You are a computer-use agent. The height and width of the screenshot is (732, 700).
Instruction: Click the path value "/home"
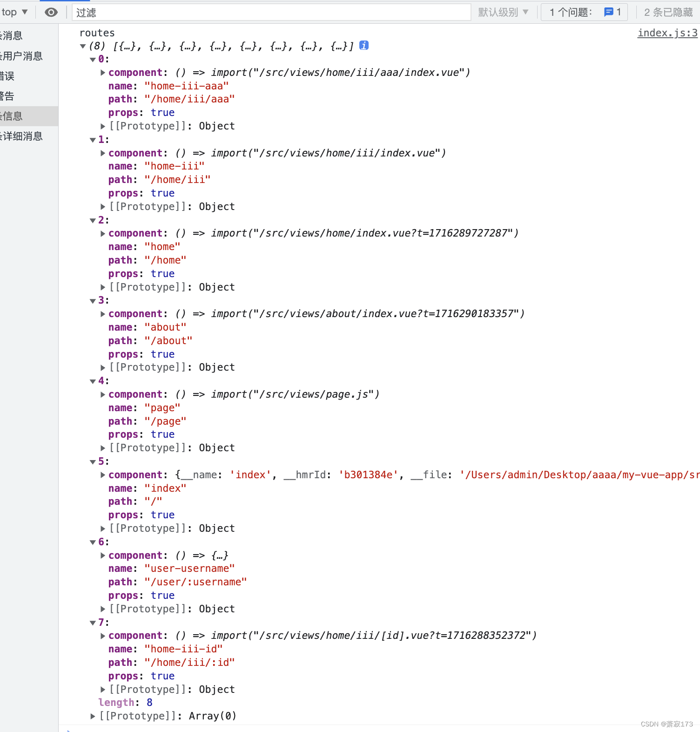pos(165,260)
